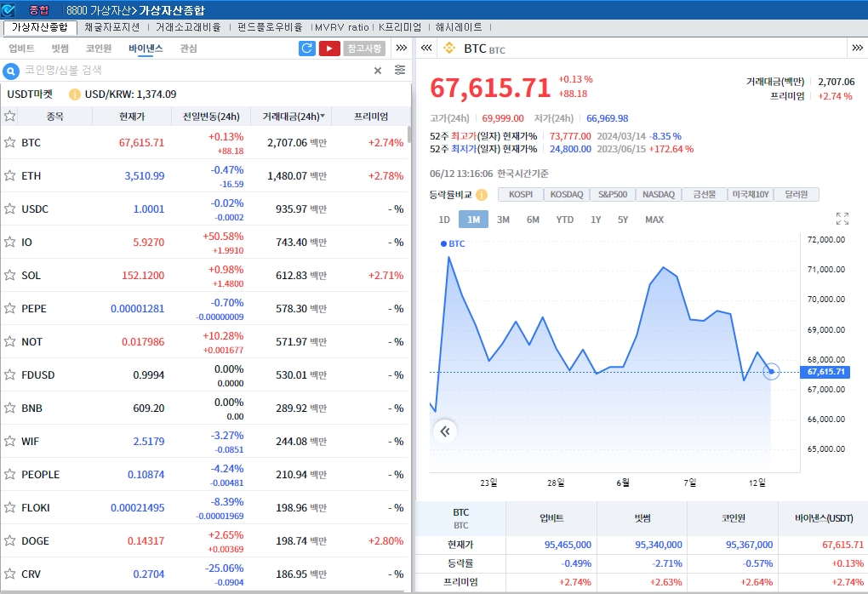Select the 바이낸스 exchange tab

point(146,49)
